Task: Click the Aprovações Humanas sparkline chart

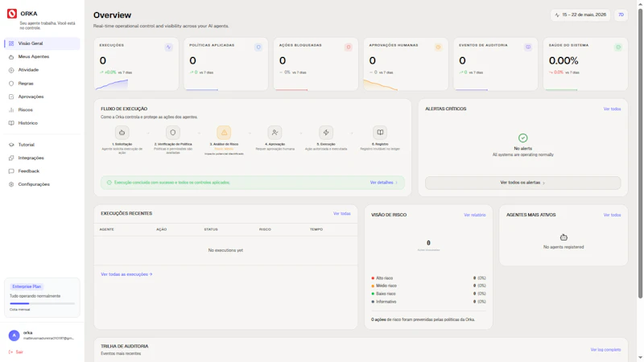Action: [381, 85]
